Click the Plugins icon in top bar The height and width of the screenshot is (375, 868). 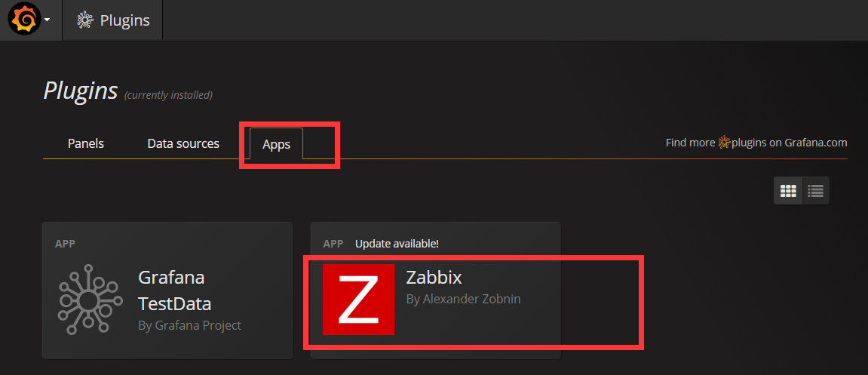click(x=84, y=20)
